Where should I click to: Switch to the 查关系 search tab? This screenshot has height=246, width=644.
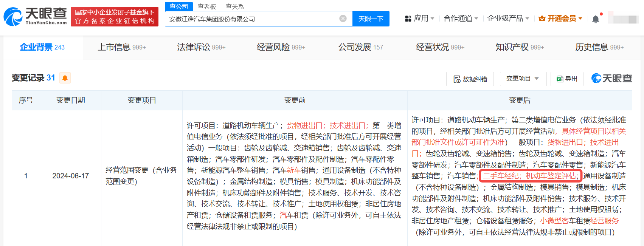[235, 6]
